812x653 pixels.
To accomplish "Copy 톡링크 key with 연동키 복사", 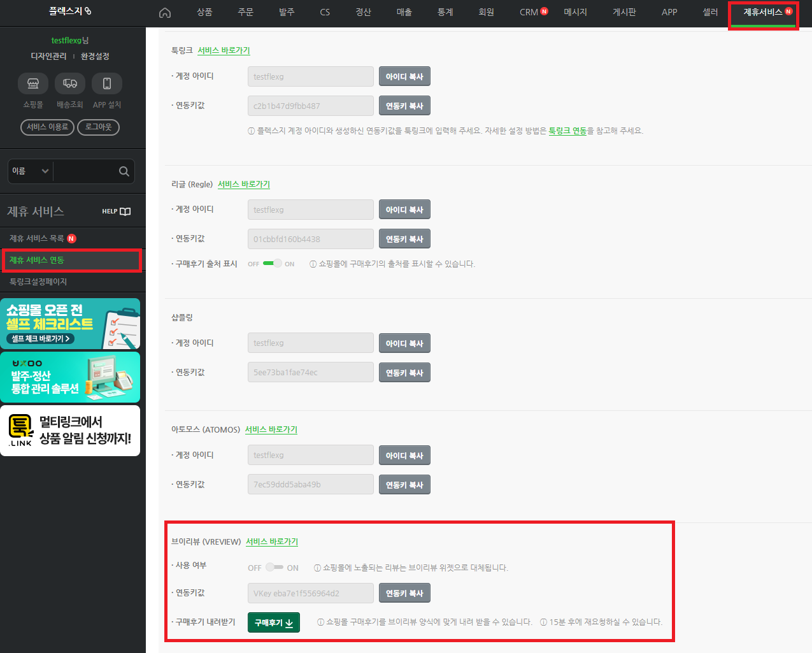I will (404, 106).
